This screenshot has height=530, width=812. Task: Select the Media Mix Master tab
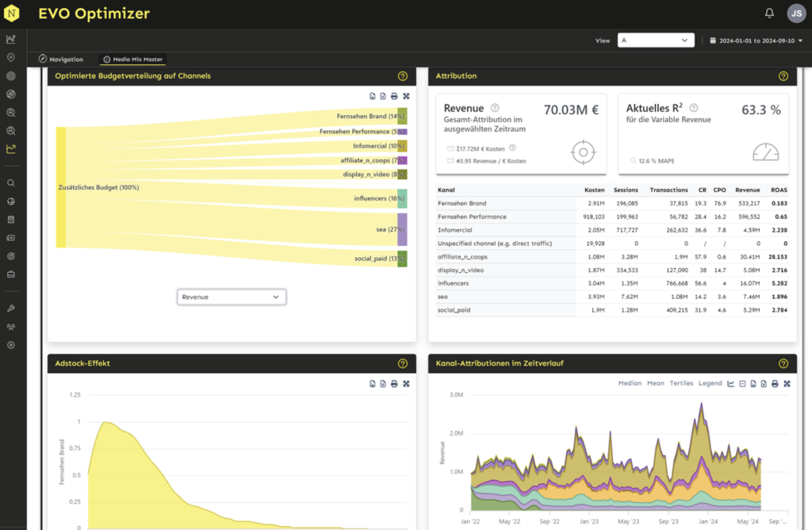click(x=132, y=60)
